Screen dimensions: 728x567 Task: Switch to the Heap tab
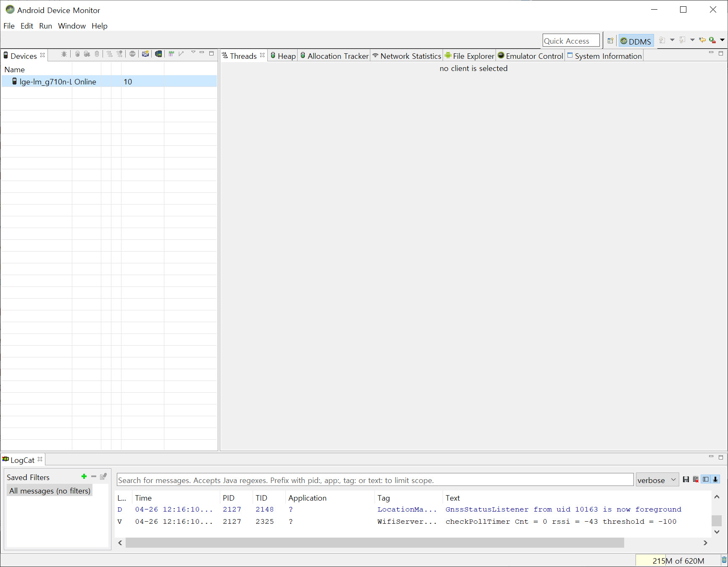(283, 56)
